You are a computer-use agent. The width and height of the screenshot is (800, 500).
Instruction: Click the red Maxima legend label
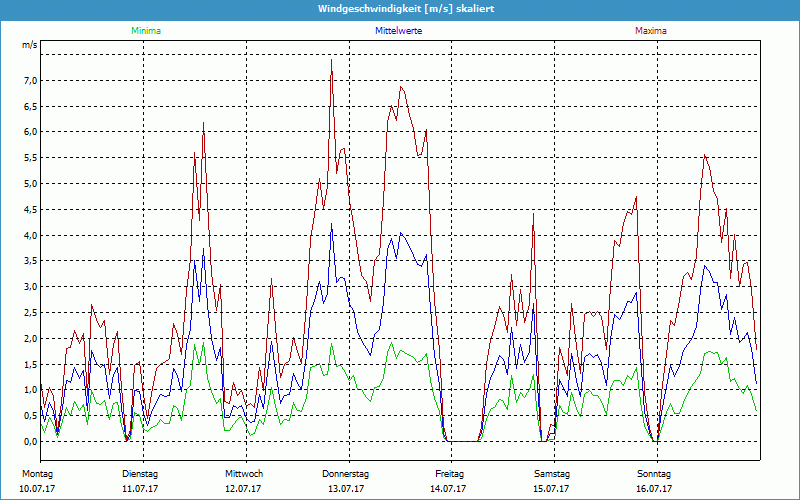(651, 31)
